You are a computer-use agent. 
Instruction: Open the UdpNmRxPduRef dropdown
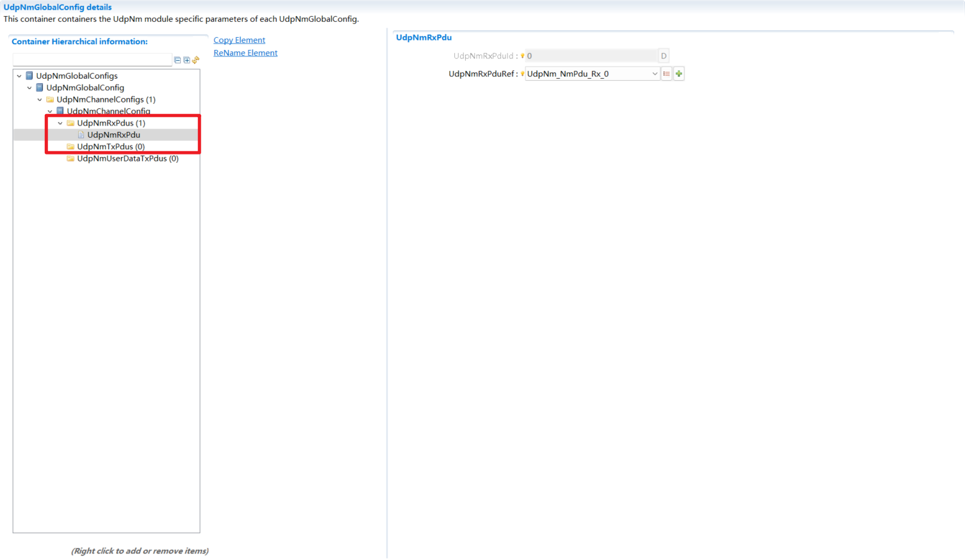coord(654,74)
